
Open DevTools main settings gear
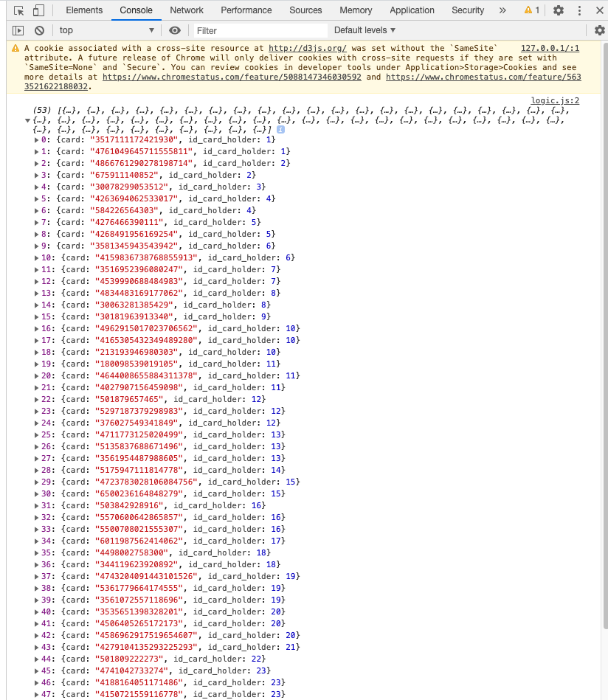tap(559, 10)
